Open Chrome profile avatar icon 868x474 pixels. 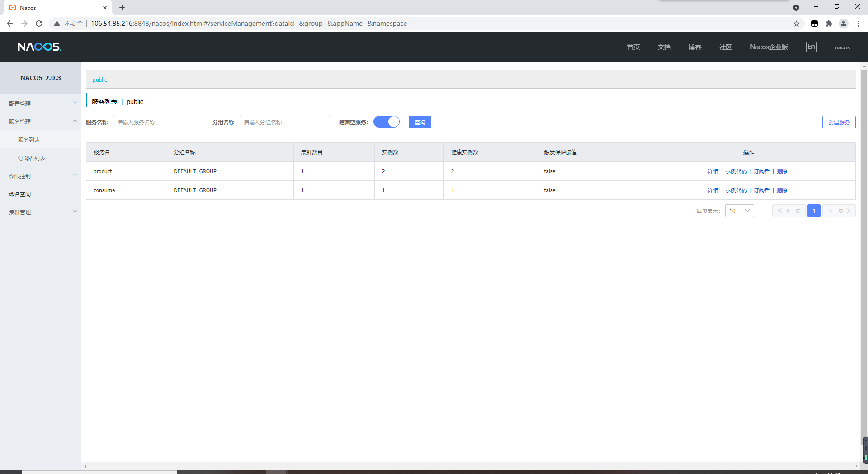pos(844,24)
